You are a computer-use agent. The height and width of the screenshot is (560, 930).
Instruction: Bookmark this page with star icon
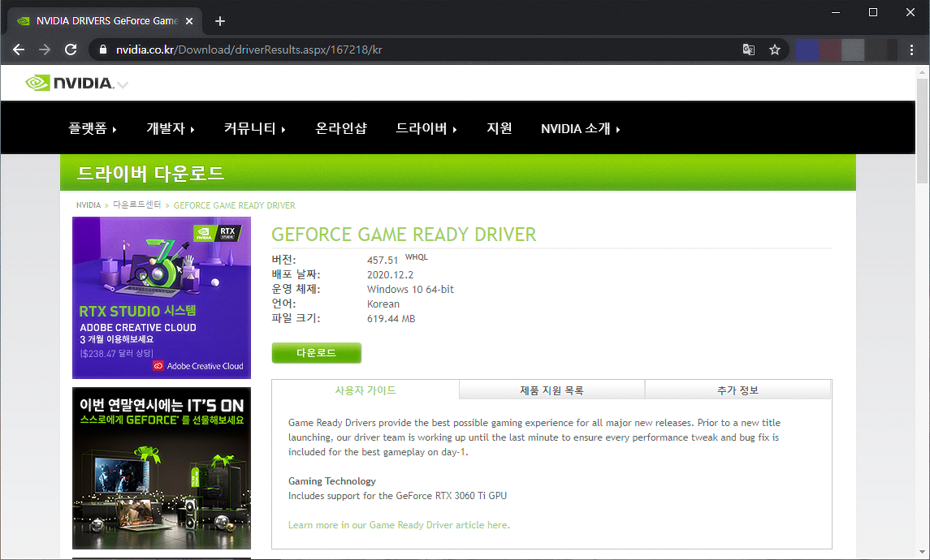[x=775, y=50]
